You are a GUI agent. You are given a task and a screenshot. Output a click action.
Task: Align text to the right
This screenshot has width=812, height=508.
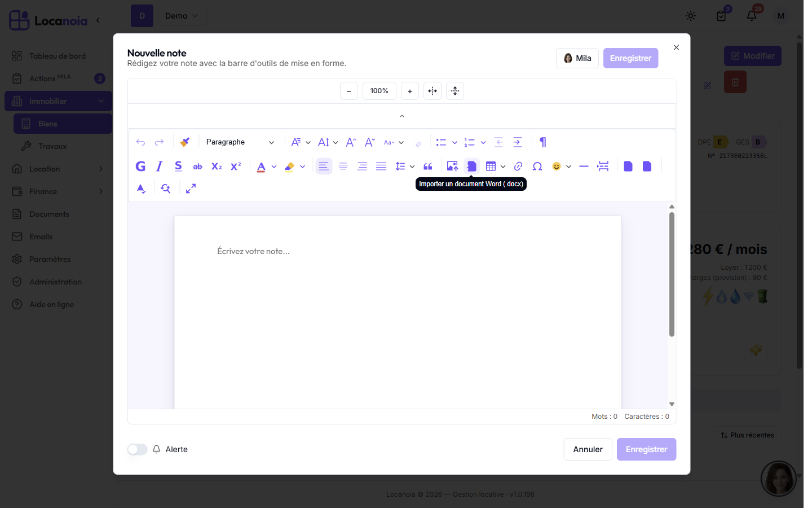coord(362,166)
